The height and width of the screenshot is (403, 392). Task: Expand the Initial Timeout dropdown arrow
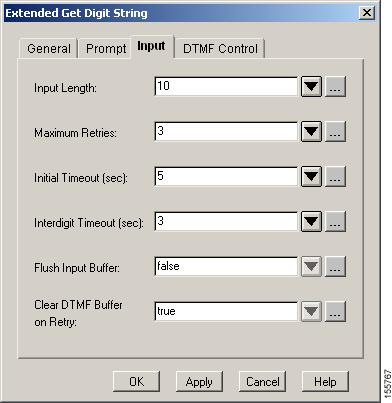(x=311, y=176)
